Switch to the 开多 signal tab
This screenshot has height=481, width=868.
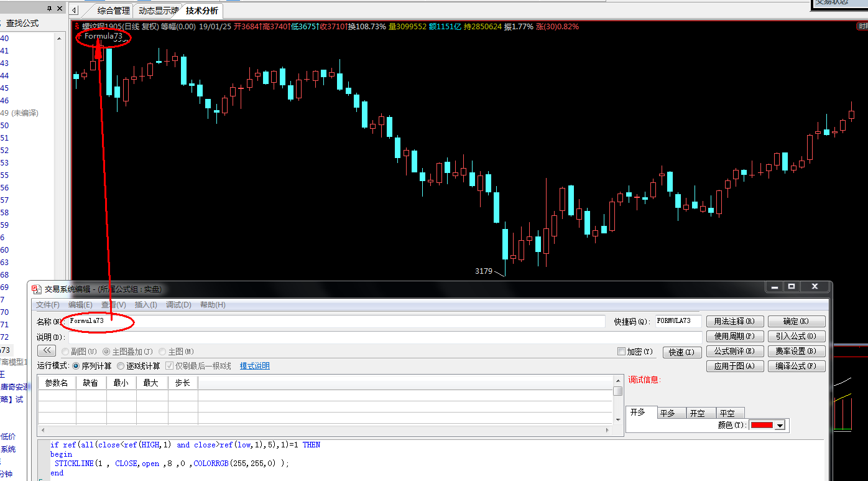pos(640,412)
